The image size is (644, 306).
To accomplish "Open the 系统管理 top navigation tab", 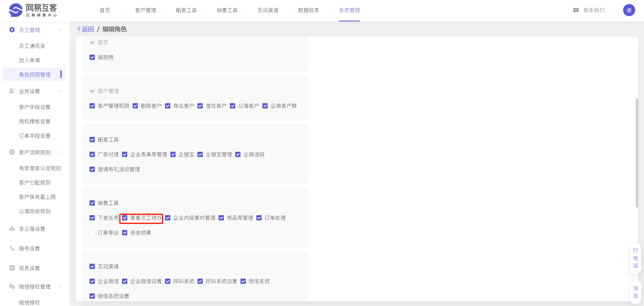I will pos(349,10).
